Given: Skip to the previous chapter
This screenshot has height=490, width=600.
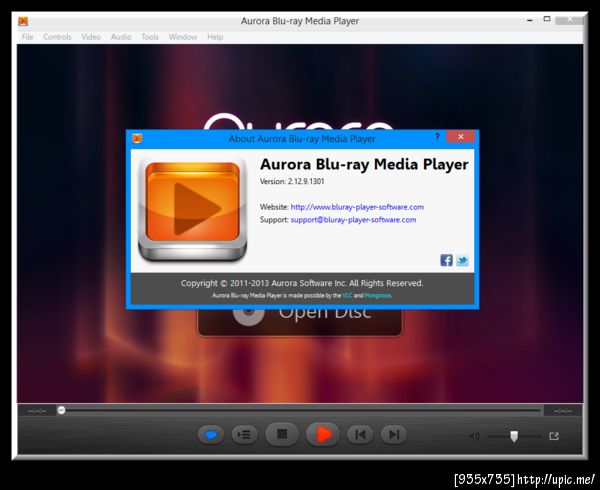Looking at the screenshot, I should (x=360, y=435).
